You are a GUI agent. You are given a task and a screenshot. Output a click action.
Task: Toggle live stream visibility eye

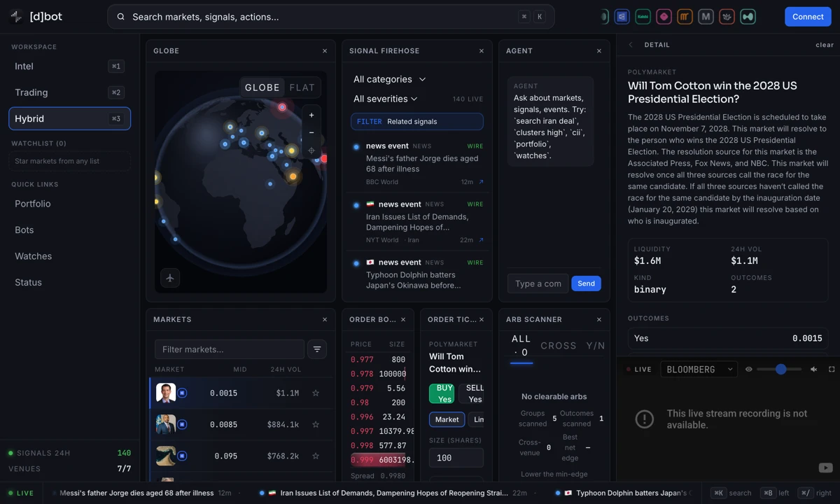point(748,369)
